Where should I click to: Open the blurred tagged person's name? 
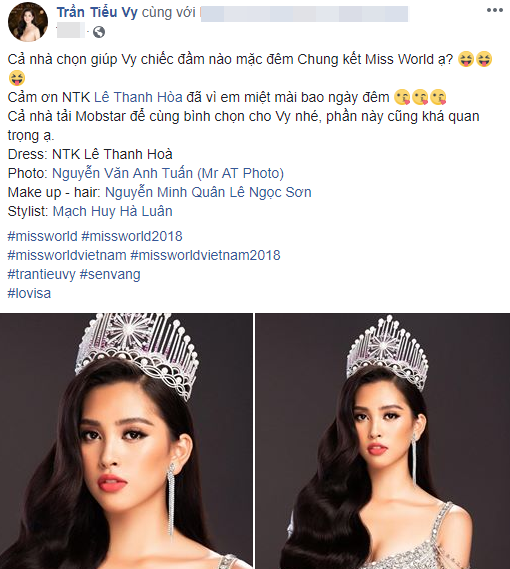tap(304, 14)
